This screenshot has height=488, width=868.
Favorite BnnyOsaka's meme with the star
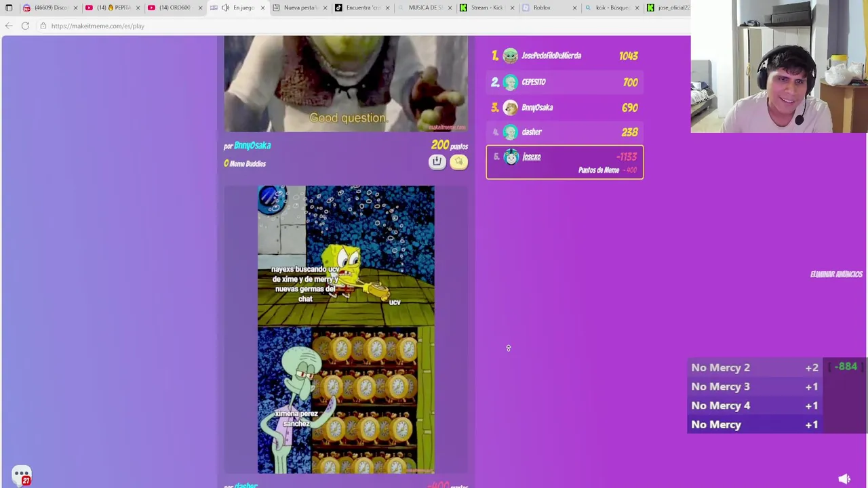click(458, 161)
